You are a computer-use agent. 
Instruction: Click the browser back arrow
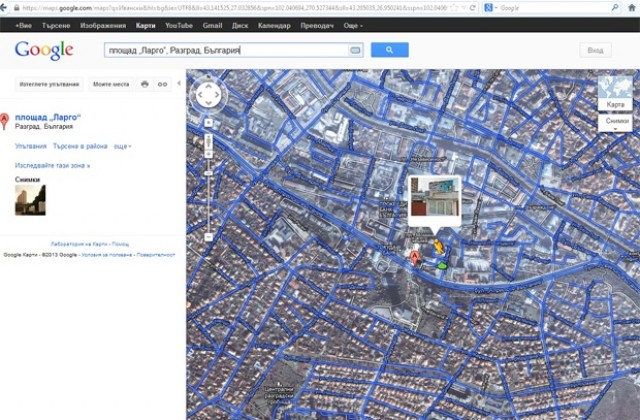point(3,7)
